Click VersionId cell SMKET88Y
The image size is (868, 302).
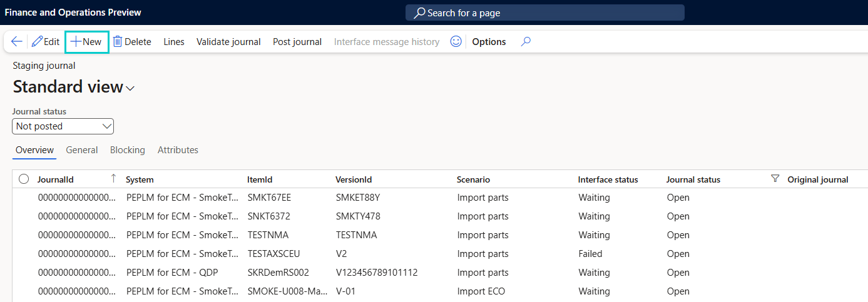(x=358, y=198)
